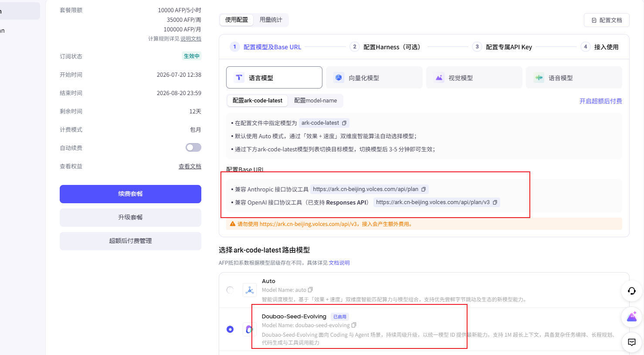This screenshot has width=644, height=355.
Task: Select the 向量化模型 tab
Action: (374, 78)
